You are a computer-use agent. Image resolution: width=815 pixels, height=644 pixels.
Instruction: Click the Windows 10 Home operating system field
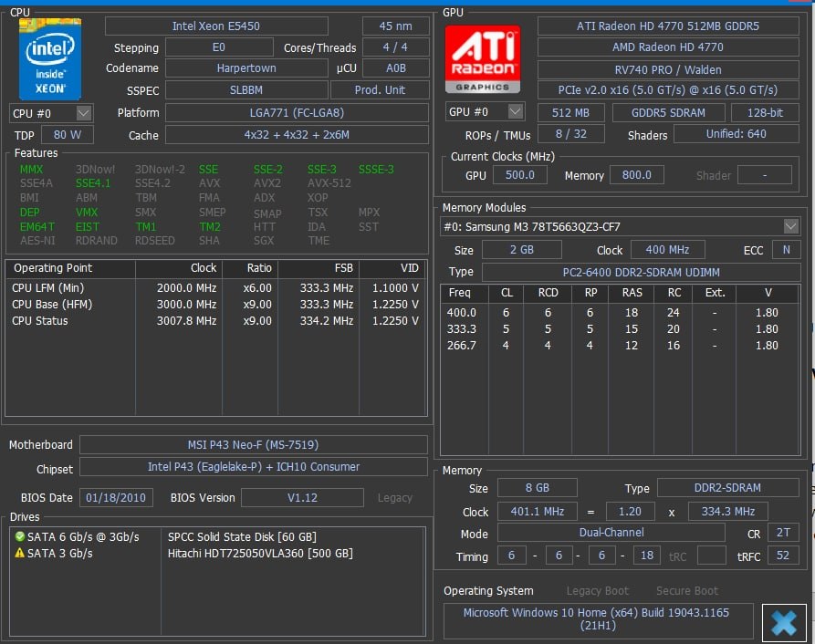click(x=596, y=619)
